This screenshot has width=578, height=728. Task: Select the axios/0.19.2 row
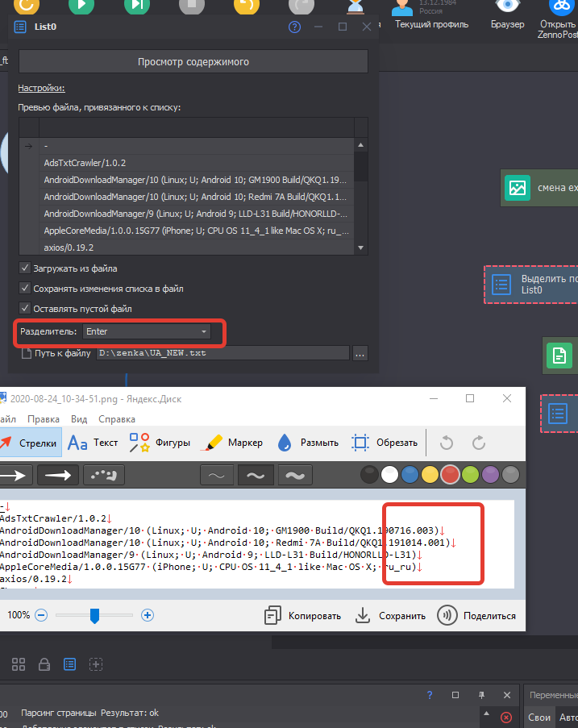(x=197, y=248)
